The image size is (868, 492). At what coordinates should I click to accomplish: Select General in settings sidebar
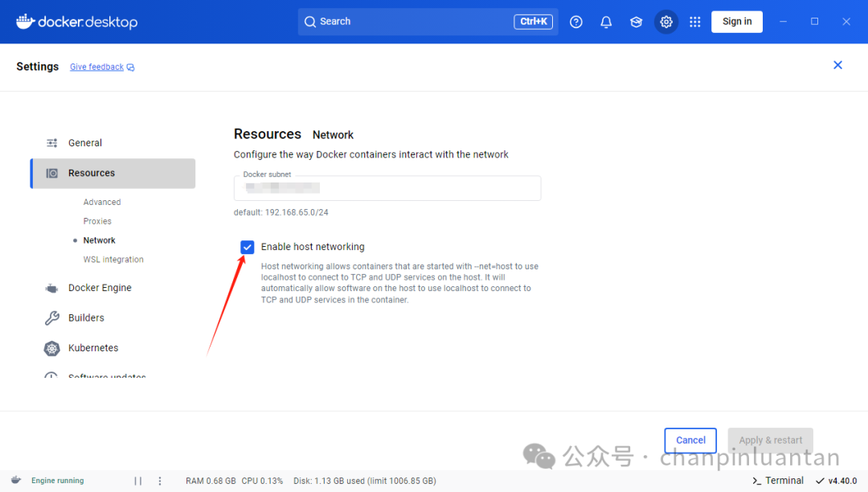113,143
